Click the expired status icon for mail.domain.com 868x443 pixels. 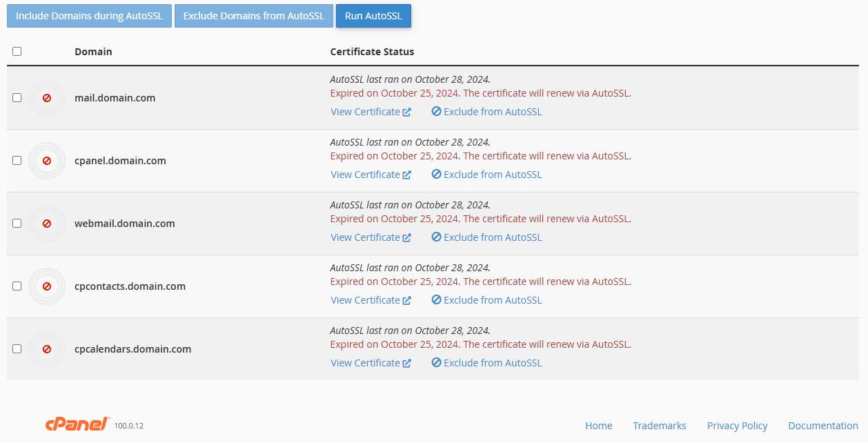pos(47,98)
